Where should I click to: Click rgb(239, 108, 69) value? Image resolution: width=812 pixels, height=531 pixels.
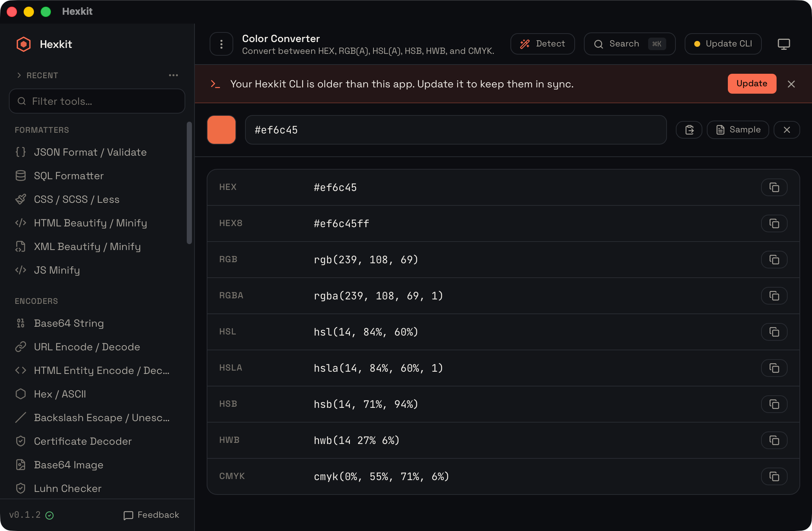(x=366, y=260)
